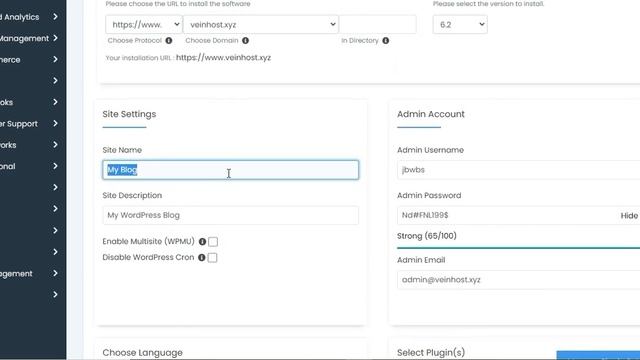Open the Choose Protocol info icon

coord(169,40)
